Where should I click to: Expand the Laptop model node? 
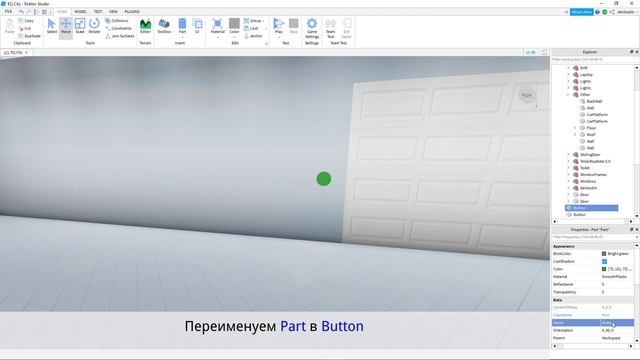coord(568,75)
